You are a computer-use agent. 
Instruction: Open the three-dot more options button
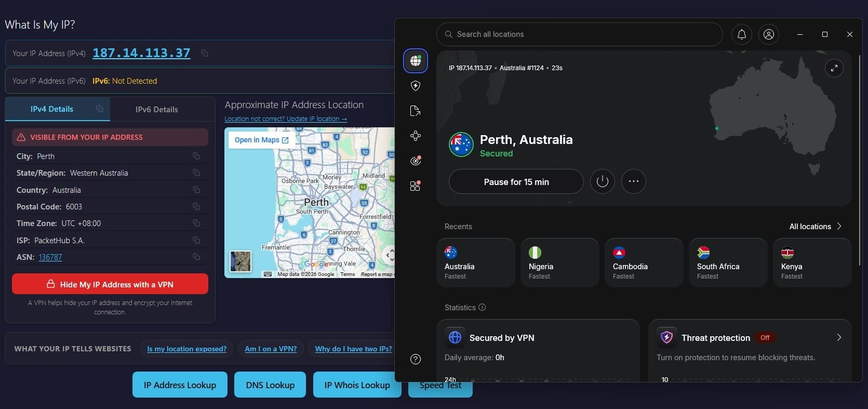click(634, 181)
